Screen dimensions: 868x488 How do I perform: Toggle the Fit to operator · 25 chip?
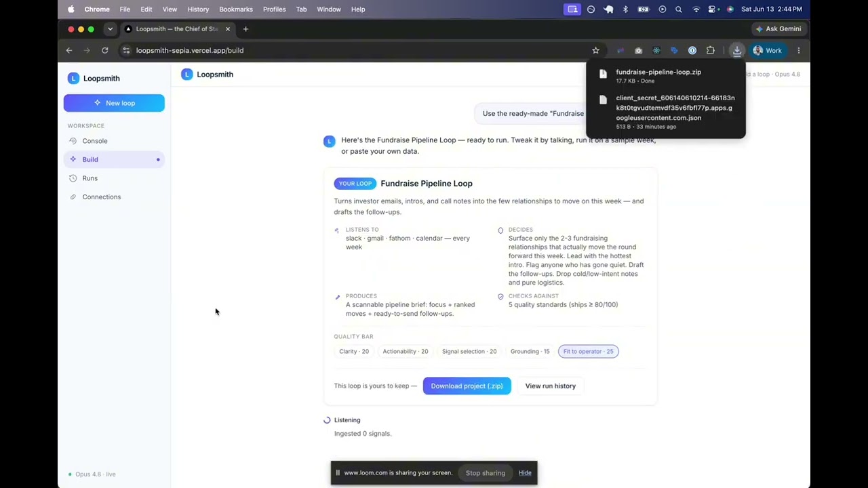tap(588, 351)
